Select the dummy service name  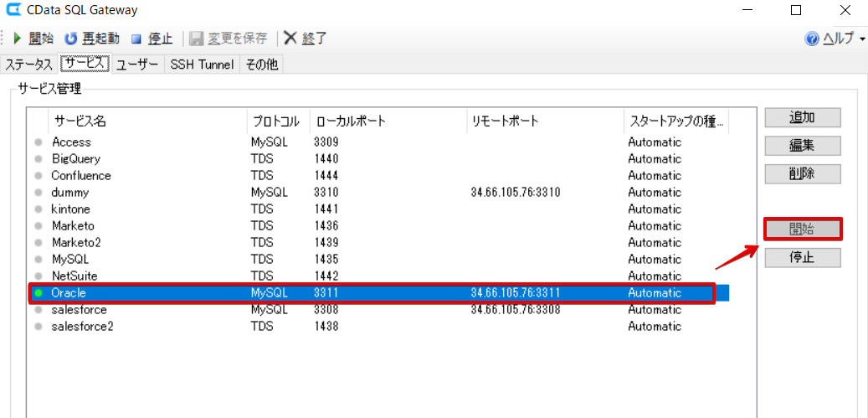69,193
